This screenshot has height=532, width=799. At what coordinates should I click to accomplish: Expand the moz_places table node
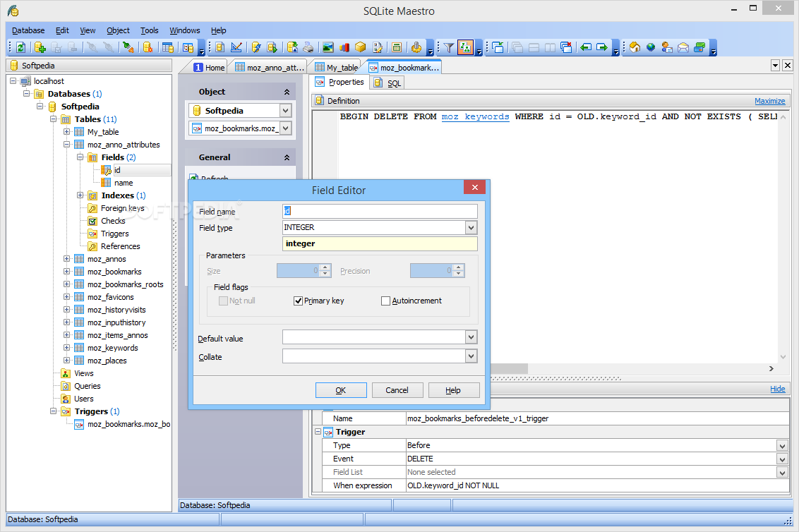[x=67, y=361]
